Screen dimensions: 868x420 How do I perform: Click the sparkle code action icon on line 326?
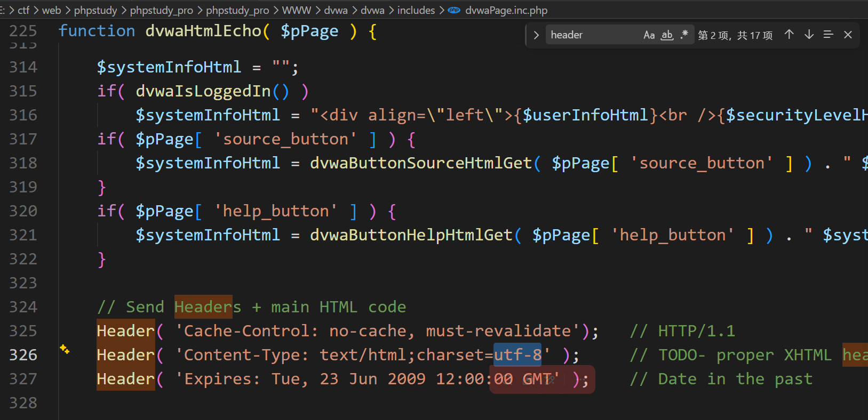coord(65,349)
